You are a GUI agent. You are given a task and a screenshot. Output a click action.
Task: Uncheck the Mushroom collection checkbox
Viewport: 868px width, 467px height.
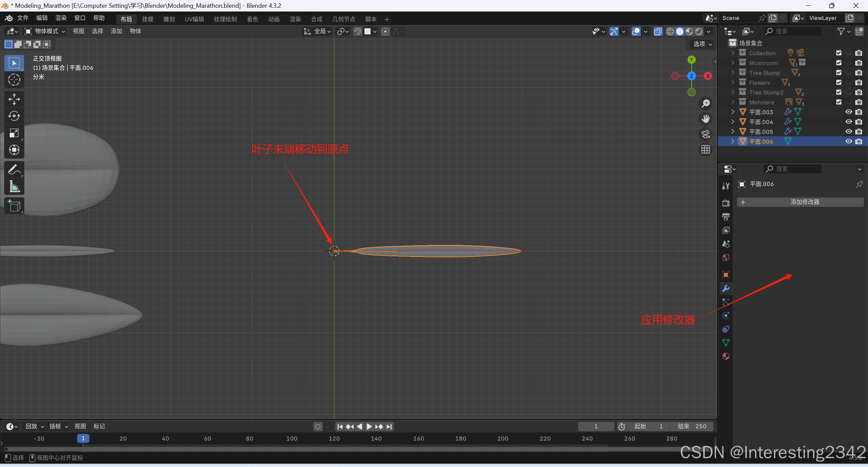coord(839,63)
